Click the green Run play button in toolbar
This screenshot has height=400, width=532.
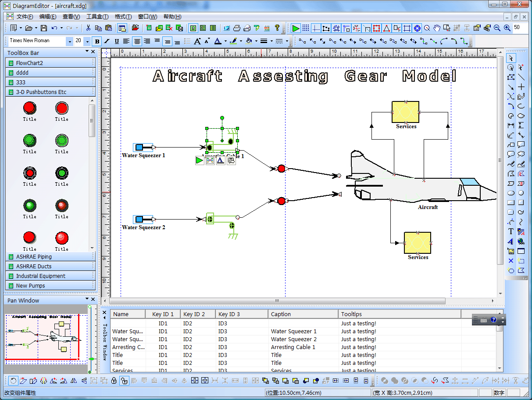(x=296, y=28)
